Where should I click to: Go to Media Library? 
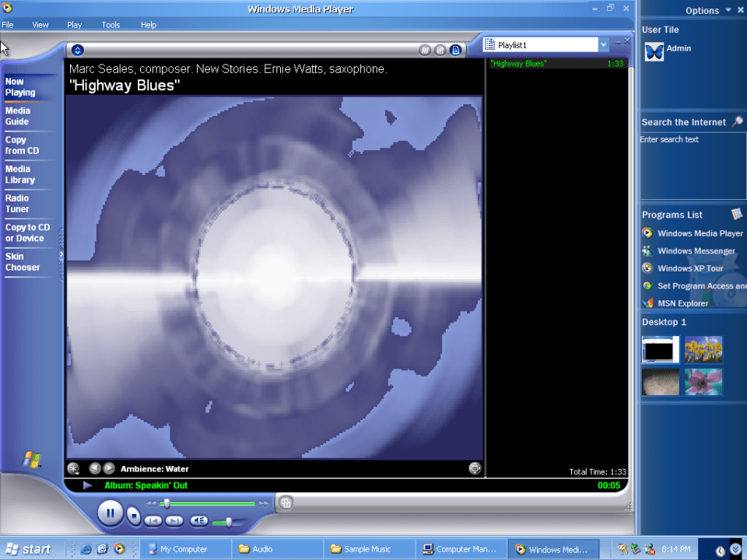click(x=20, y=174)
